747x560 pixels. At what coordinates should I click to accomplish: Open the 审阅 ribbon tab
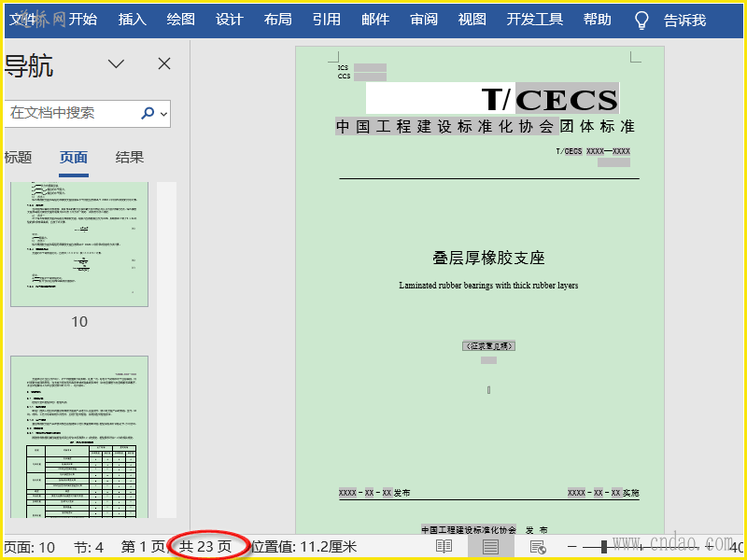click(x=424, y=19)
